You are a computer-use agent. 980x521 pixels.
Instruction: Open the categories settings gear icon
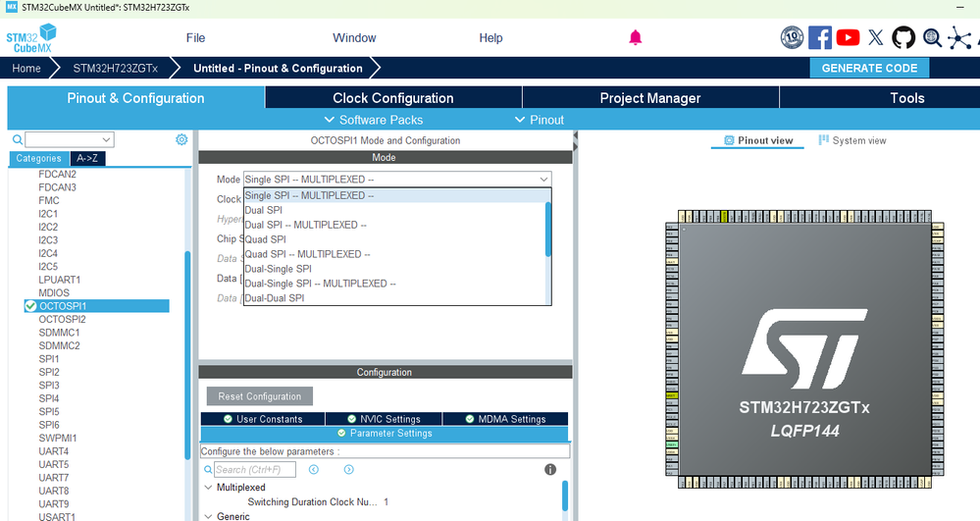181,139
